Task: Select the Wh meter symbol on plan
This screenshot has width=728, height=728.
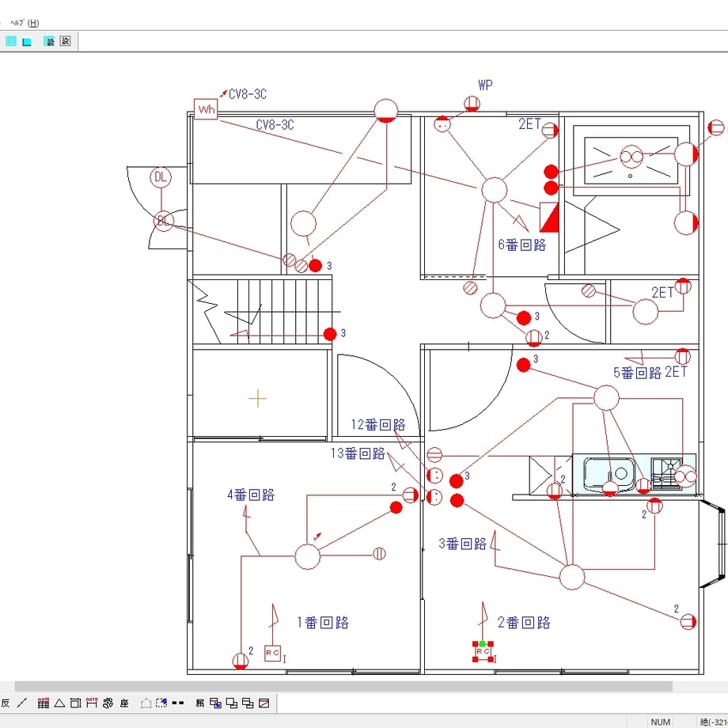Action: pyautogui.click(x=206, y=109)
